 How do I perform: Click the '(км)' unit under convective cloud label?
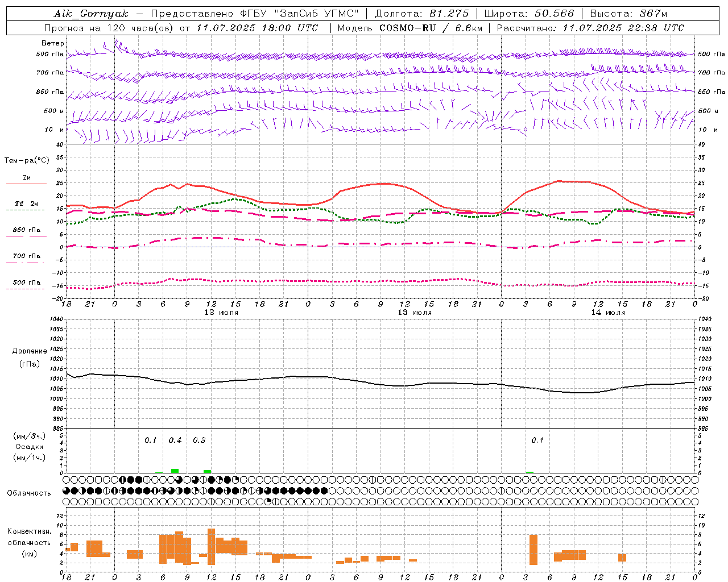click(29, 554)
